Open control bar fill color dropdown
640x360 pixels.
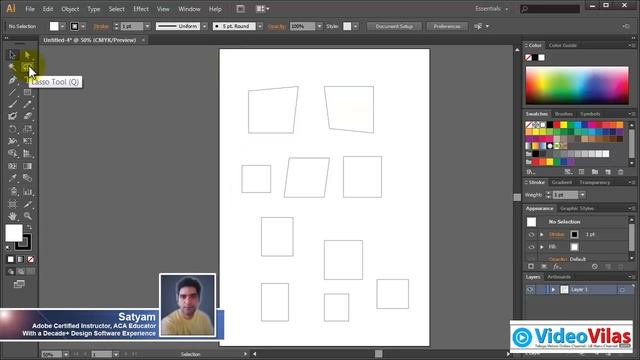point(63,26)
